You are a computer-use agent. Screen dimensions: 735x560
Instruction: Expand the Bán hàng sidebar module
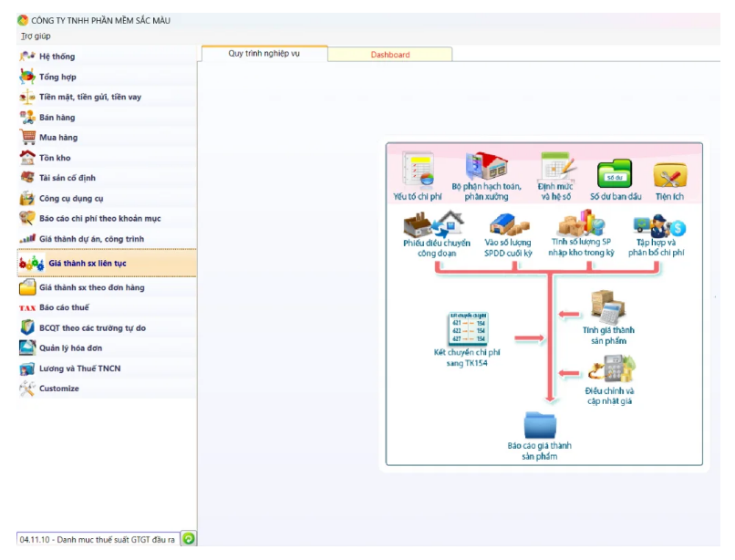pyautogui.click(x=57, y=118)
